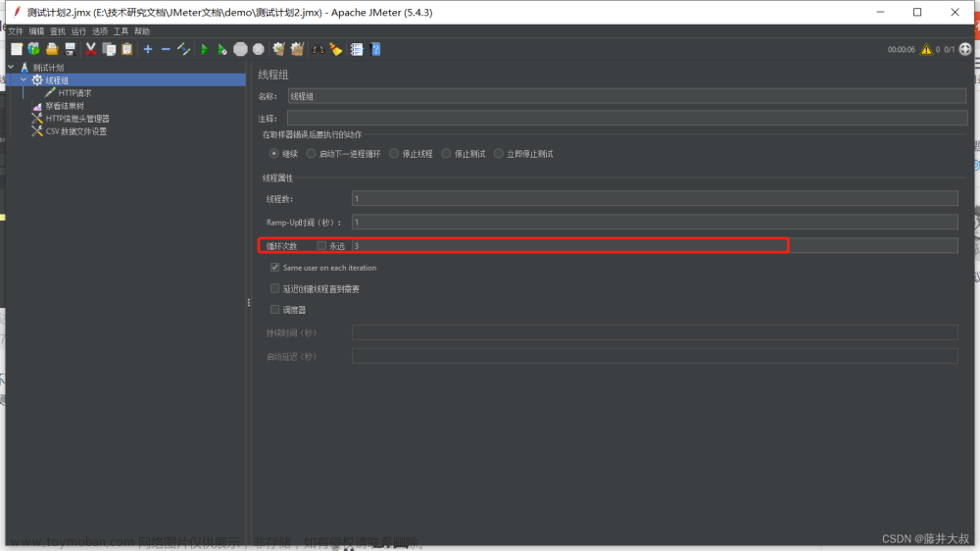Viewport: 980px width, 551px height.
Task: Collapse the 测试计划 tree node arrow
Action: [11, 67]
